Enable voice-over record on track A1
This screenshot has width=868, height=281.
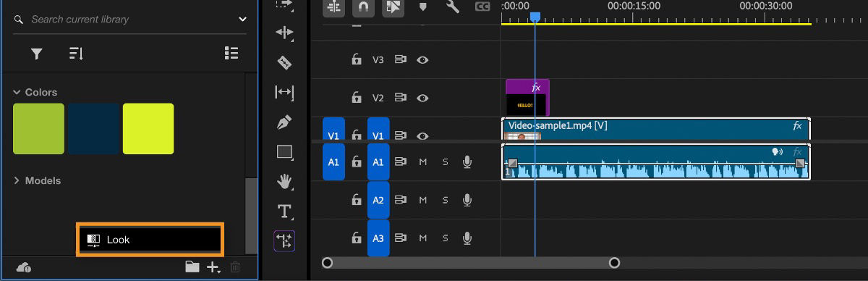click(x=467, y=162)
